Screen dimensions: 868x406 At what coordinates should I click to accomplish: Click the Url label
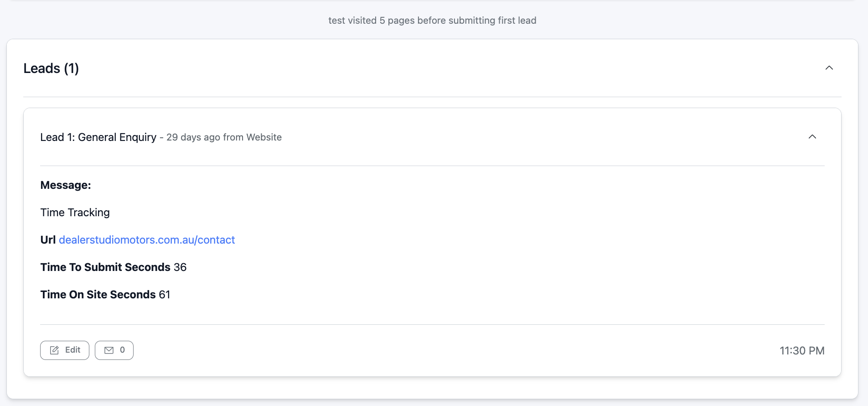click(x=48, y=240)
